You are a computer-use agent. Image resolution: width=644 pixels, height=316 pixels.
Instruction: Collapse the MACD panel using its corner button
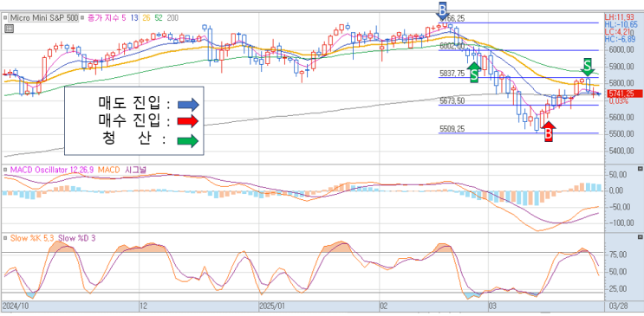640,169
